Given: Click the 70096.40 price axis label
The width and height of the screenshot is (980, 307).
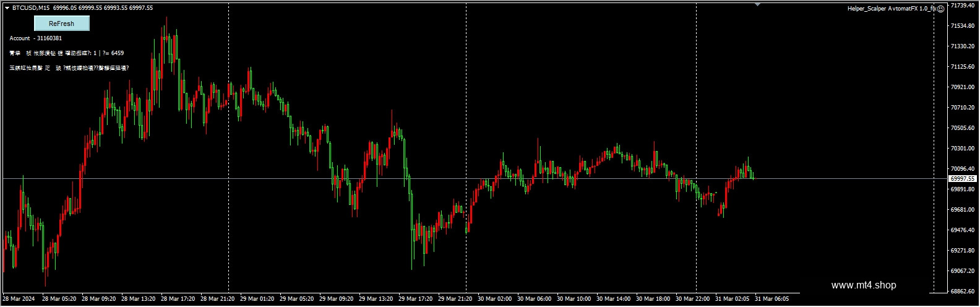Looking at the screenshot, I should 963,168.
